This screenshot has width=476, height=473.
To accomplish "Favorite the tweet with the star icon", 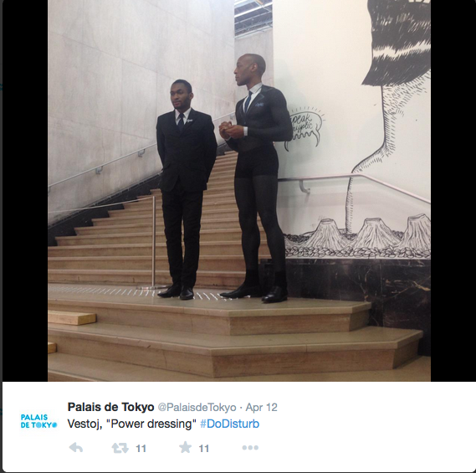I will tap(185, 447).
